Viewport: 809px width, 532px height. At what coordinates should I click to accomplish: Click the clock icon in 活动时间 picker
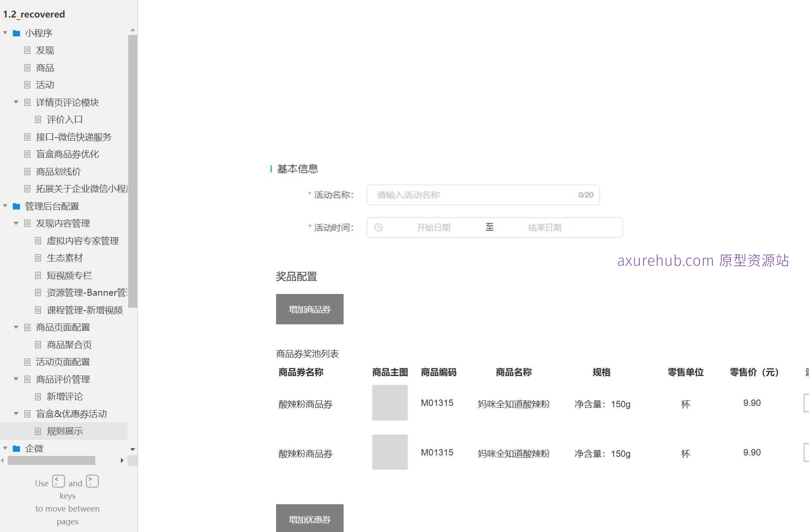point(378,227)
